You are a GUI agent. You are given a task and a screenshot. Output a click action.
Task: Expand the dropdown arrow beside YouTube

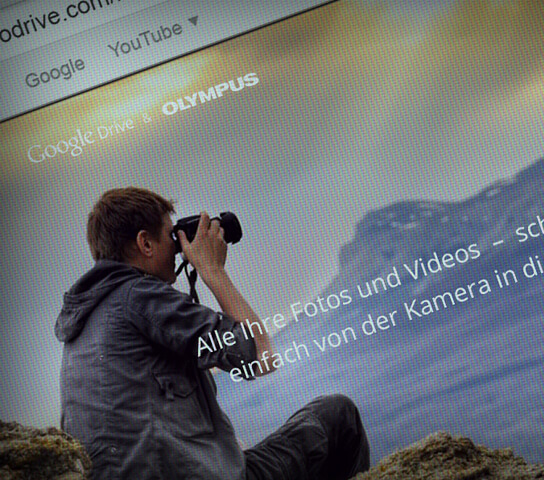click(x=194, y=20)
